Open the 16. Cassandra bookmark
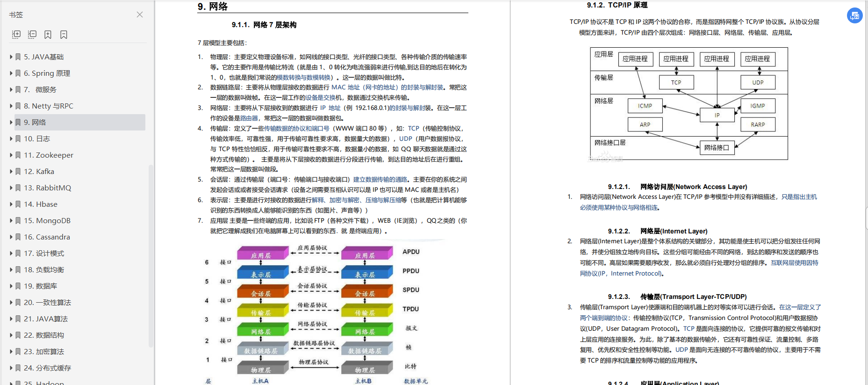Viewport: 868px width, 385px height. click(x=47, y=237)
